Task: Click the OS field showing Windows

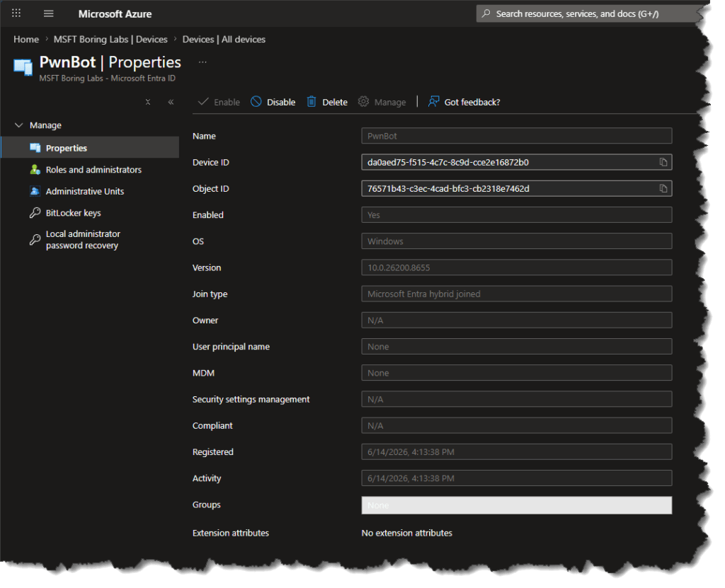Action: (516, 241)
